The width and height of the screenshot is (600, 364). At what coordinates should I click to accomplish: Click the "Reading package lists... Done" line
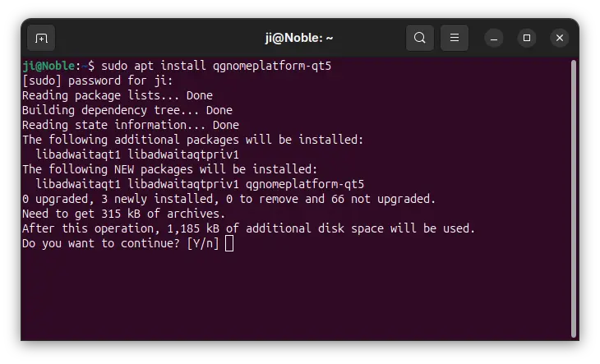pos(118,95)
